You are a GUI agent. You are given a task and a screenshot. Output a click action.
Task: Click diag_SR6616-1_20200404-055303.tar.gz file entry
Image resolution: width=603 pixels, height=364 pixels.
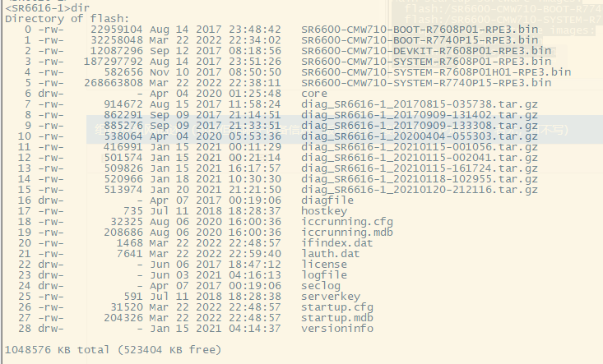click(409, 136)
